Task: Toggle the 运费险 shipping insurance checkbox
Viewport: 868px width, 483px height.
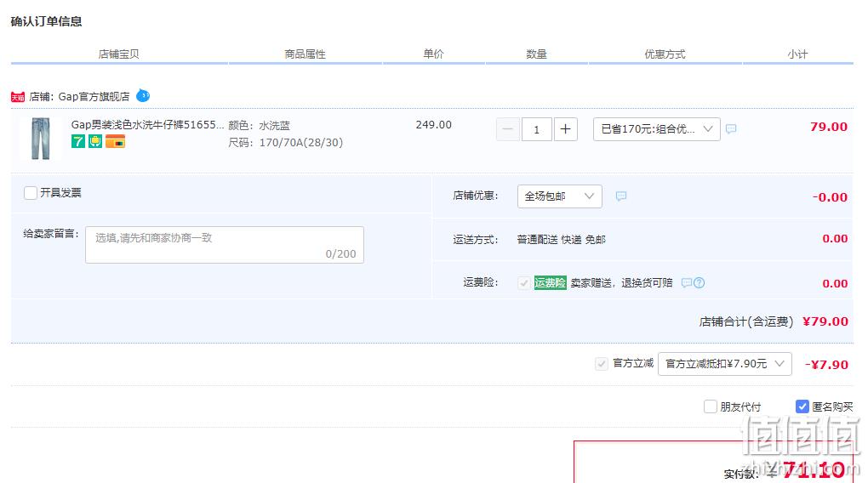Action: pyautogui.click(x=523, y=283)
